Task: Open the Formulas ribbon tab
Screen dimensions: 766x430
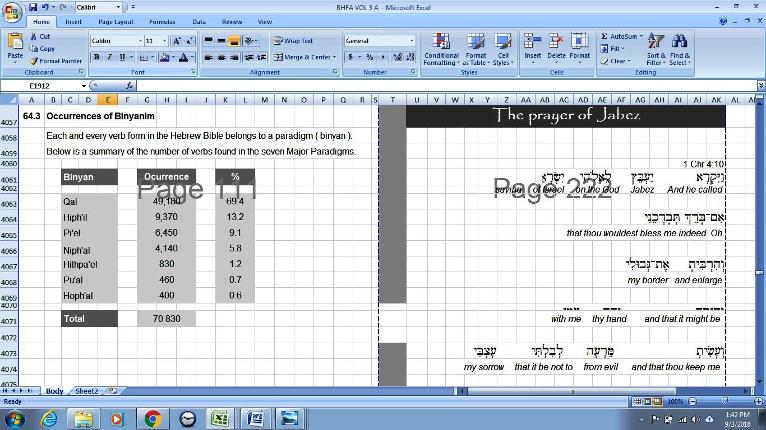Action: pos(162,21)
